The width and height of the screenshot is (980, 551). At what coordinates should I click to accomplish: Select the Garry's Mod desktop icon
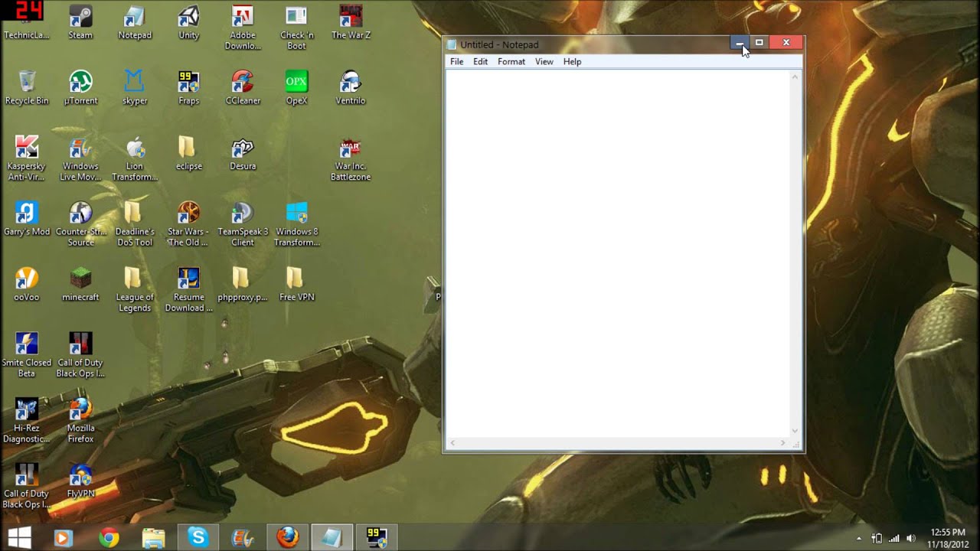(x=27, y=219)
